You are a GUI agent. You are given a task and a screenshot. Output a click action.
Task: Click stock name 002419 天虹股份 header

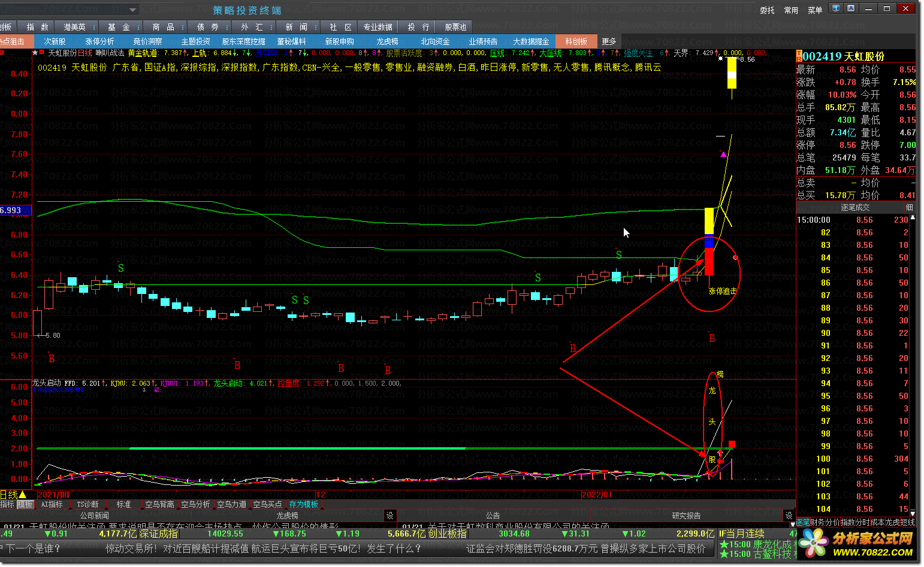click(844, 56)
